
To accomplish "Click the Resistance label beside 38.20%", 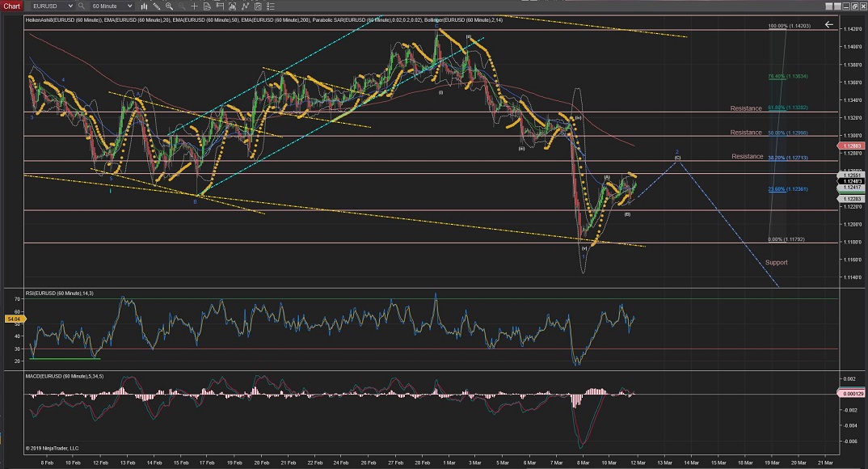I will tap(748, 157).
